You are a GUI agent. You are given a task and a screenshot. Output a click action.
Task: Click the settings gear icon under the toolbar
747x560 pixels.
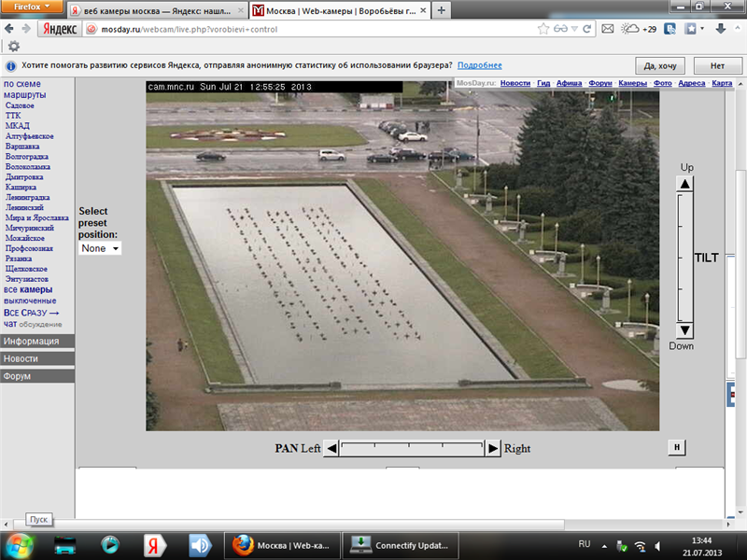(14, 46)
